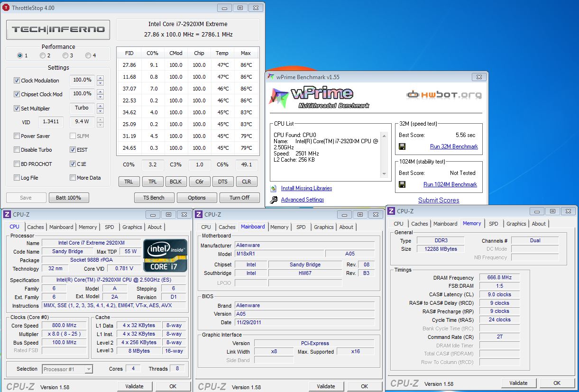Click Validate in the CPU-Z Memory window

coord(518,383)
